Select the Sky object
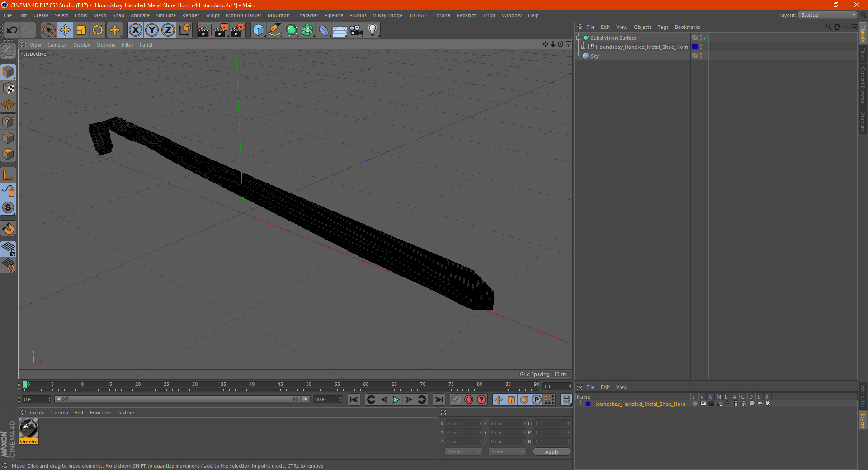 [x=594, y=56]
